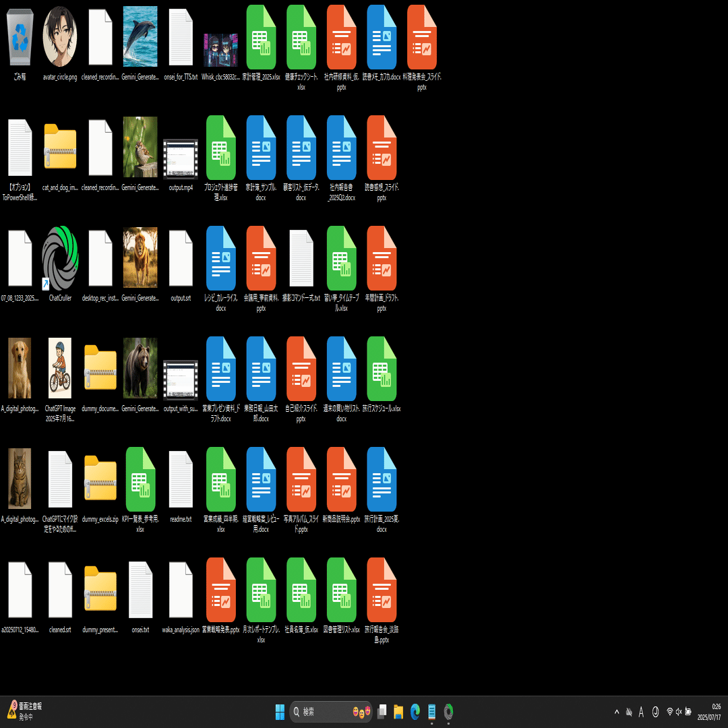Open the 雷雨注意報 weather widget
The height and width of the screenshot is (728, 728).
25,711
